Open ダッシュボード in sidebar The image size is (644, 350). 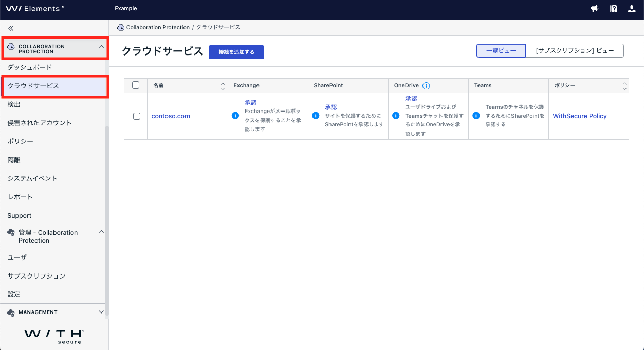click(x=30, y=67)
